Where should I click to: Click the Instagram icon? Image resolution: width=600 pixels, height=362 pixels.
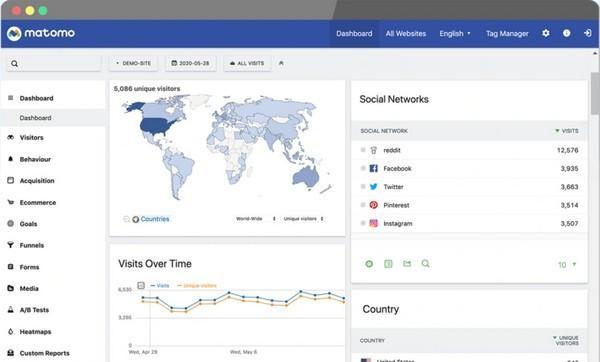tap(373, 223)
